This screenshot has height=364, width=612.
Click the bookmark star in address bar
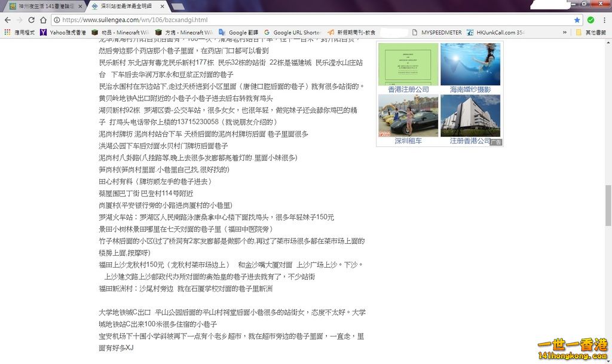pos(577,20)
